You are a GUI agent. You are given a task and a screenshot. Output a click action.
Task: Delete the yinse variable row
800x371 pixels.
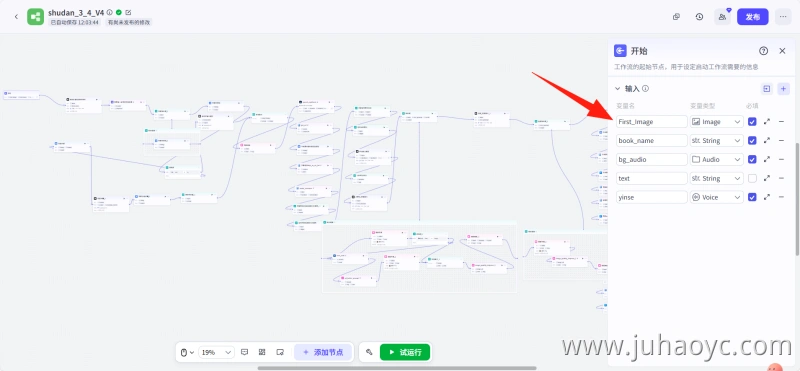781,197
